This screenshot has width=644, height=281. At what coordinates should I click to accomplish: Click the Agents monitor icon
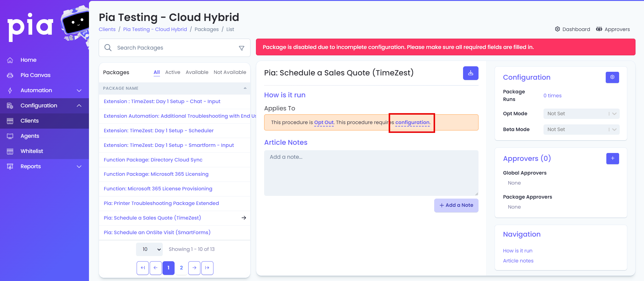(10, 136)
